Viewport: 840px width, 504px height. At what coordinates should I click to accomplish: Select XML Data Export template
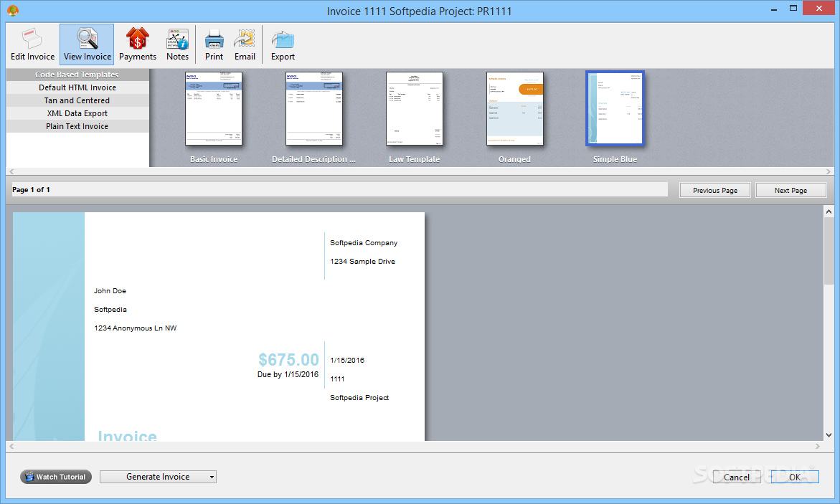click(x=77, y=113)
